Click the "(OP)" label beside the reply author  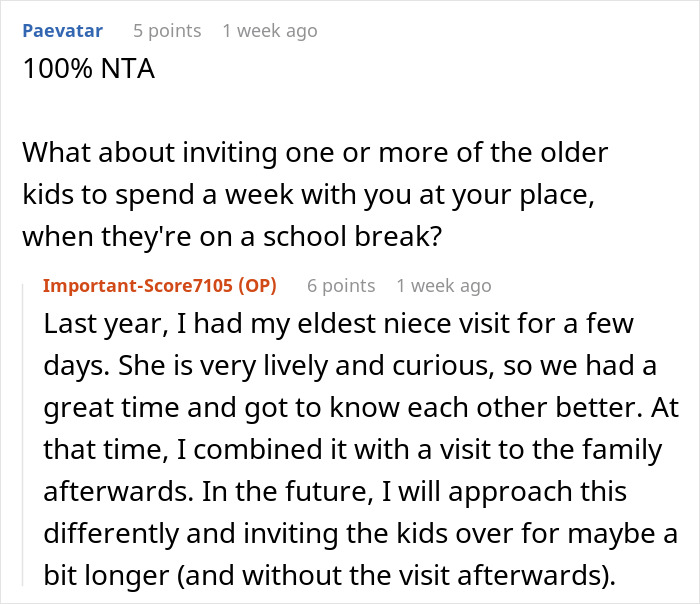255,286
